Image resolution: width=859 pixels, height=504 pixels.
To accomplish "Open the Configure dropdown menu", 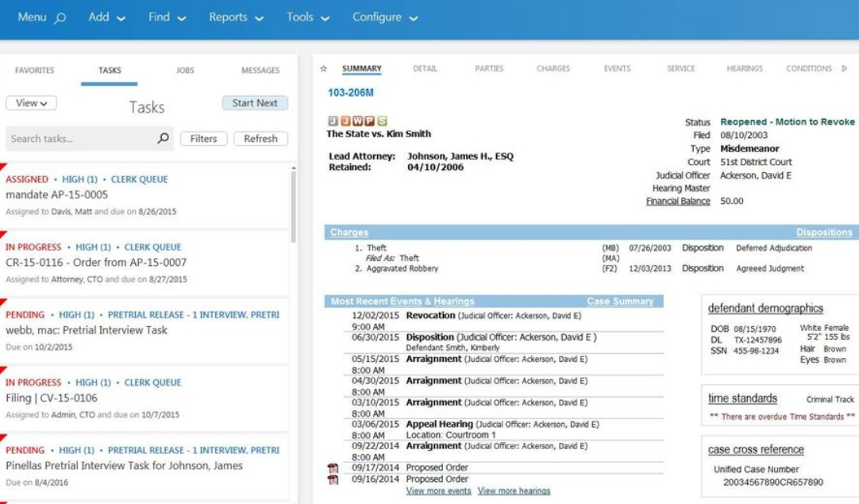I will point(385,17).
